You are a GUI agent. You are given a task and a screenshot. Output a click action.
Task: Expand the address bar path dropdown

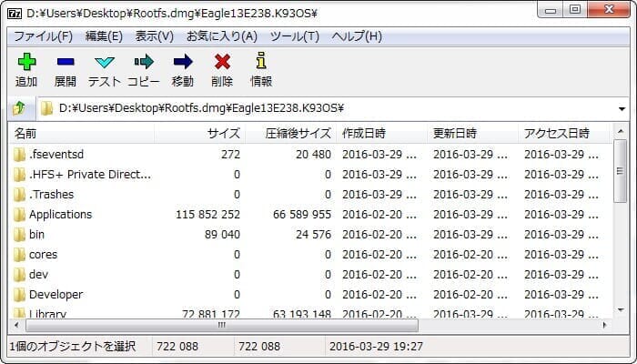coord(622,108)
